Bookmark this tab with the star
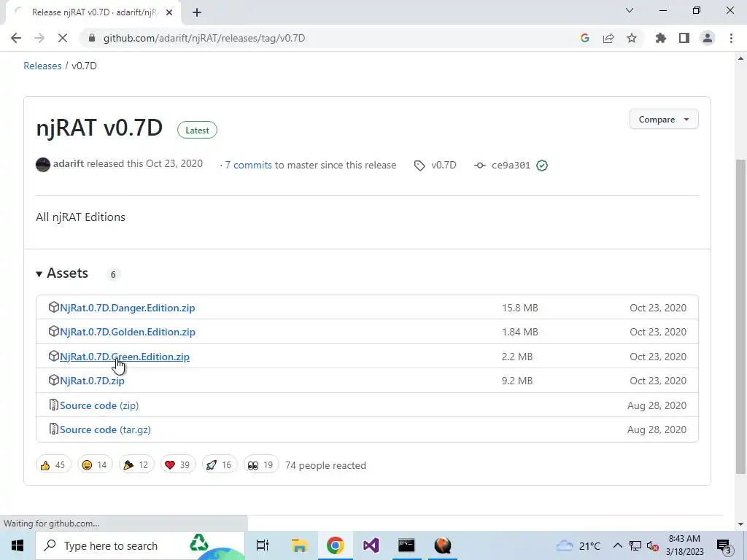This screenshot has width=747, height=560. pyautogui.click(x=632, y=38)
